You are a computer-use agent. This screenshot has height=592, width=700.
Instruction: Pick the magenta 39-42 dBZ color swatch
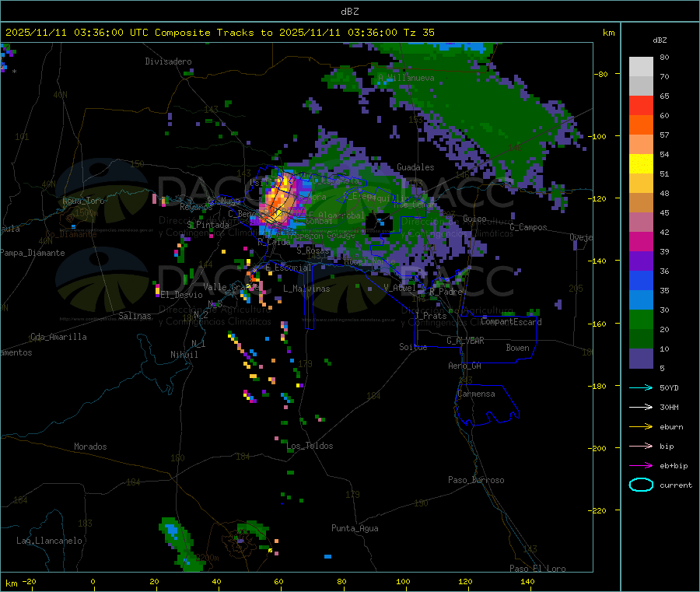(x=641, y=241)
